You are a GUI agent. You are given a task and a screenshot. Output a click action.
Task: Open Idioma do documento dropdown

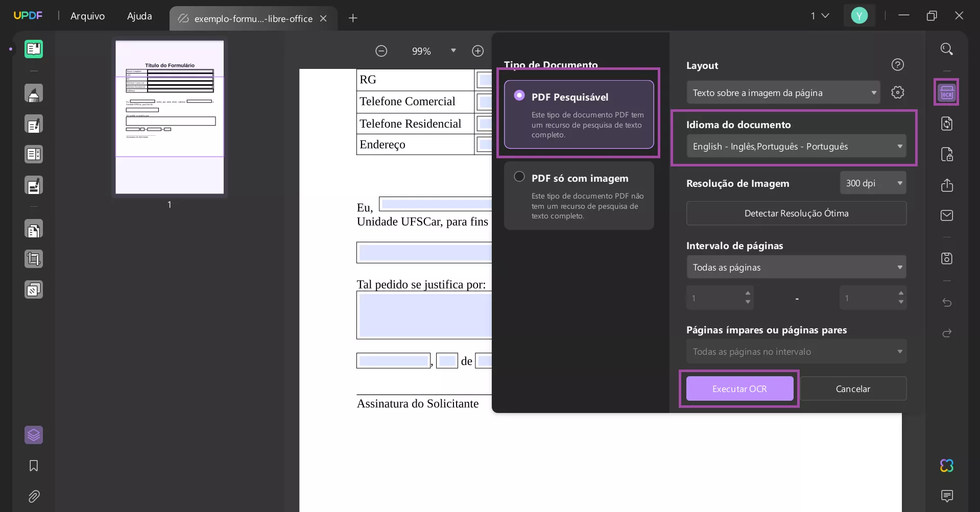click(796, 147)
